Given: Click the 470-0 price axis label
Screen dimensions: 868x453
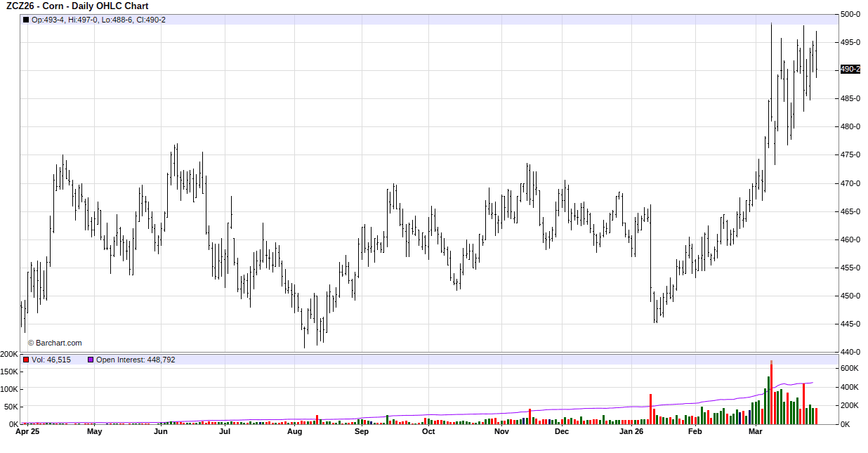Looking at the screenshot, I should click(850, 183).
